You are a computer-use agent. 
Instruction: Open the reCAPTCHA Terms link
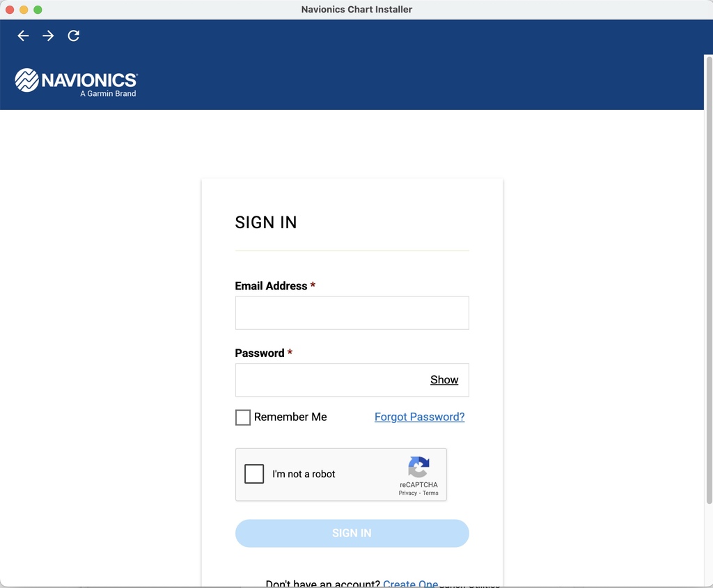pyautogui.click(x=430, y=493)
